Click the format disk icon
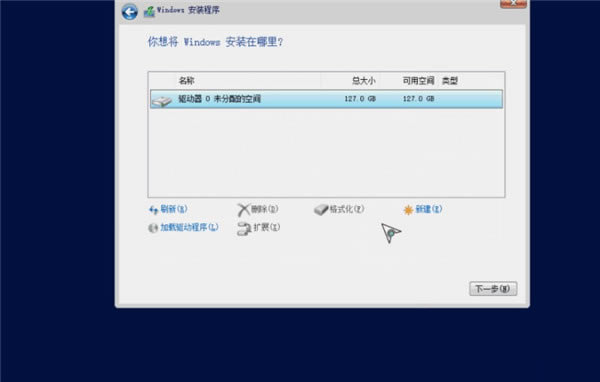The width and height of the screenshot is (600, 382). [x=321, y=209]
